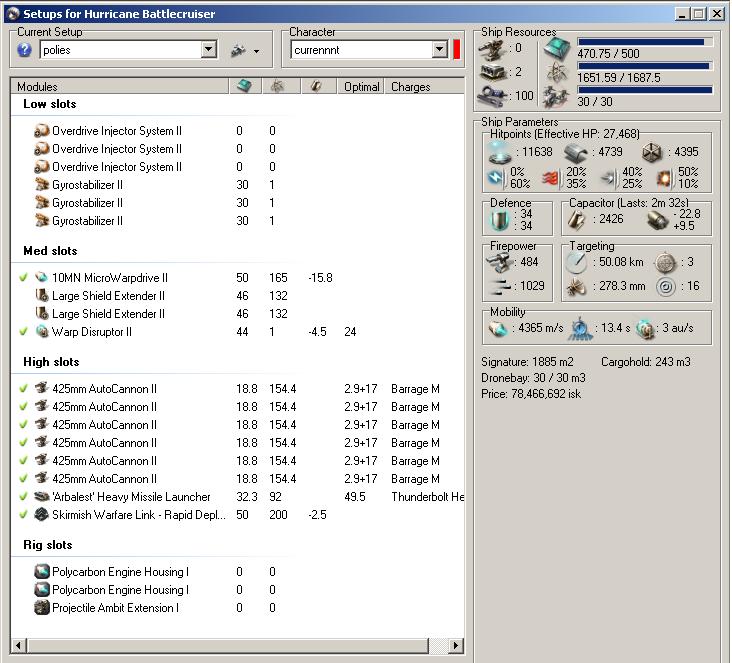Click the align time icon showing 13.4 s
Viewport: 732px width, 663px height.
(580, 329)
